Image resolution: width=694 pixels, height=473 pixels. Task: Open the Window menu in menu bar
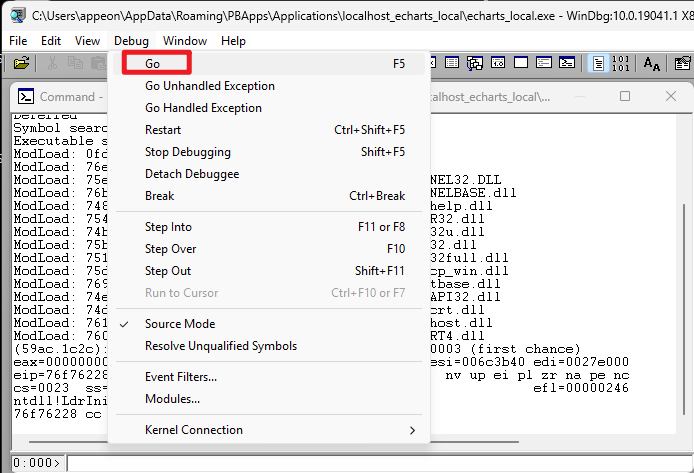pos(185,41)
